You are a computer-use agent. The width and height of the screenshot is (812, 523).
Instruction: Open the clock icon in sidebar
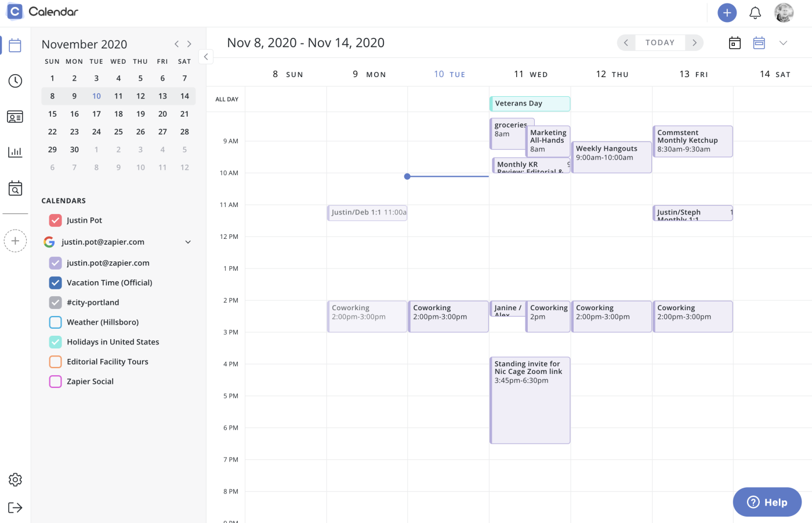coord(15,81)
